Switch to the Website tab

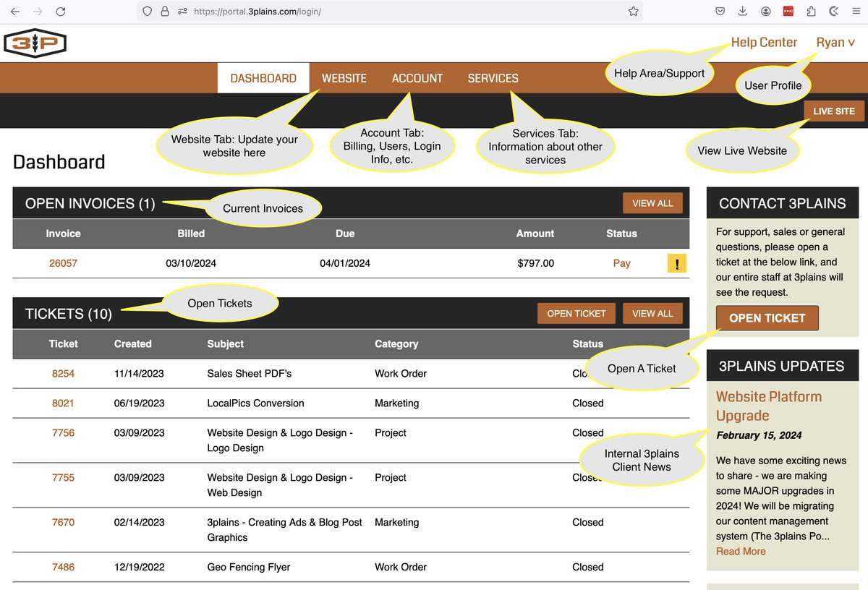pos(344,78)
